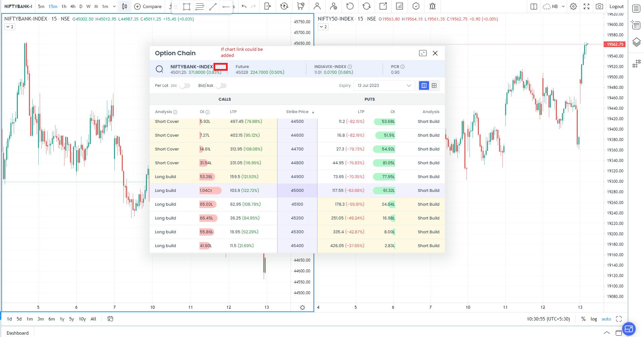Select the trend line drawing tool
Image resolution: width=644 pixels, height=337 pixels.
213,6
